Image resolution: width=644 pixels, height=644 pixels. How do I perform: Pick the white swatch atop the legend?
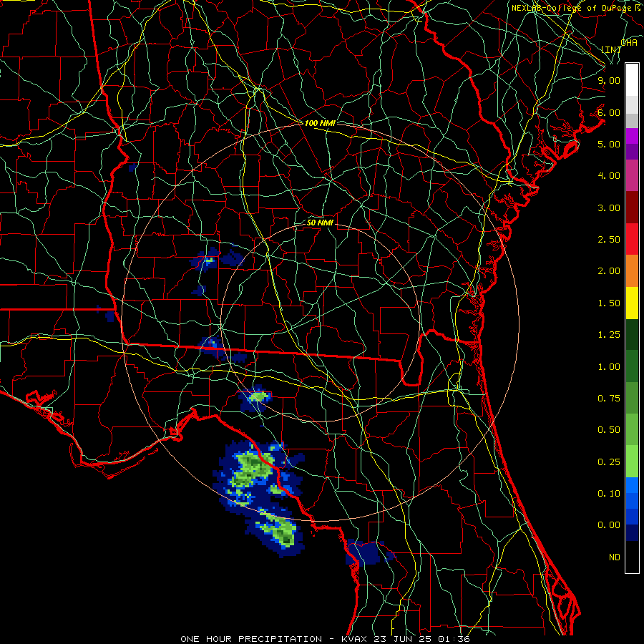click(632, 79)
